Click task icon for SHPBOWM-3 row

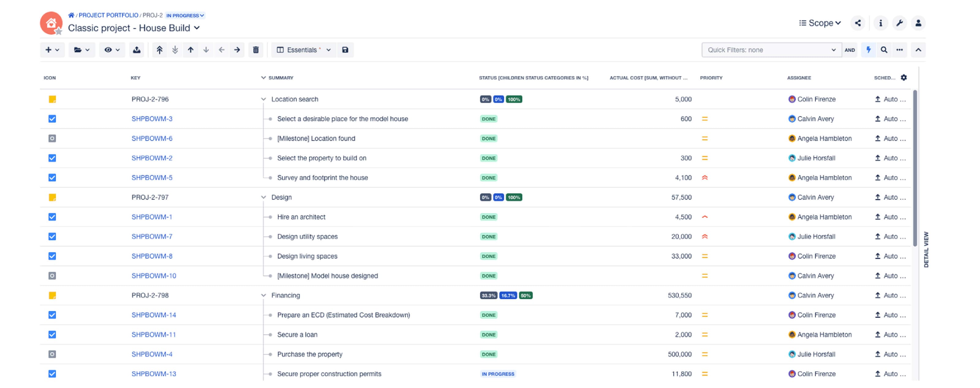point(52,119)
